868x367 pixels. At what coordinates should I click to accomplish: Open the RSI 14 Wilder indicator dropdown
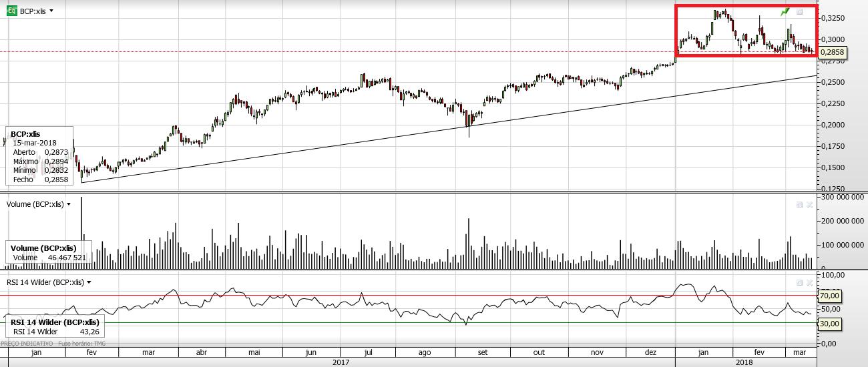89,282
